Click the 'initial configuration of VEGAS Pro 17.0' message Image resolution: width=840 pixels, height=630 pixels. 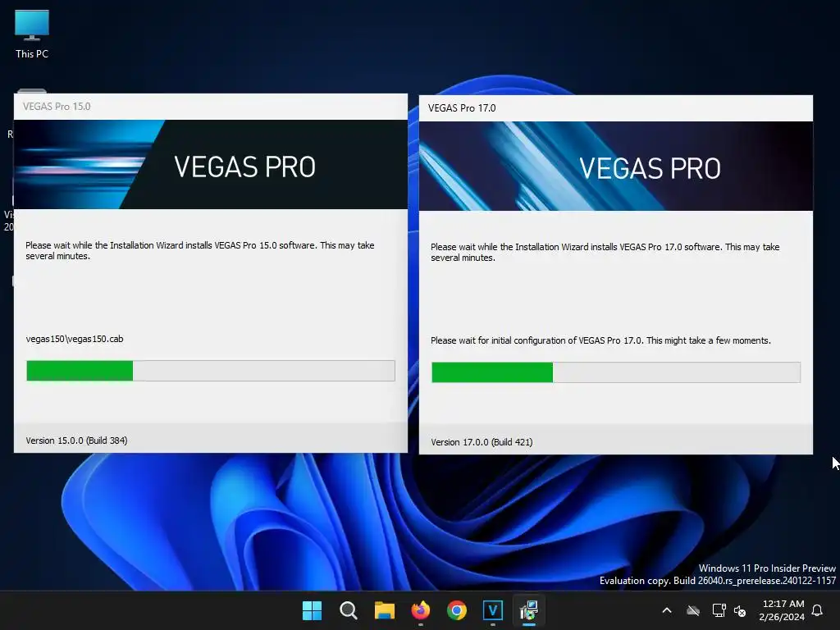point(600,340)
